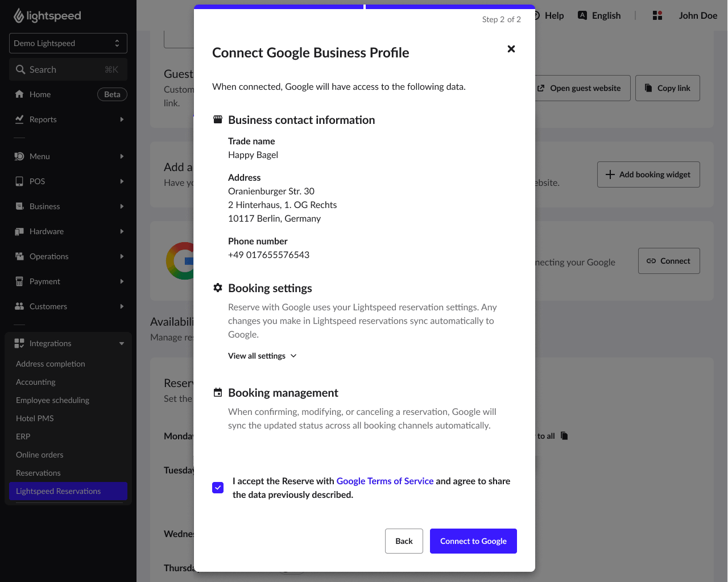Click the Booking settings gear icon
Screen dimensions: 728x582
click(x=218, y=288)
